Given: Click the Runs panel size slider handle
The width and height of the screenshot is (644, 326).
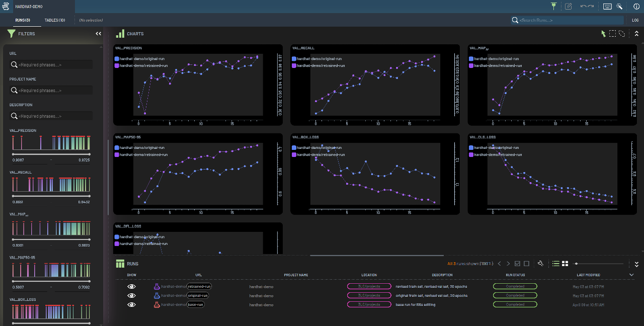Looking at the screenshot, I should [577, 264].
